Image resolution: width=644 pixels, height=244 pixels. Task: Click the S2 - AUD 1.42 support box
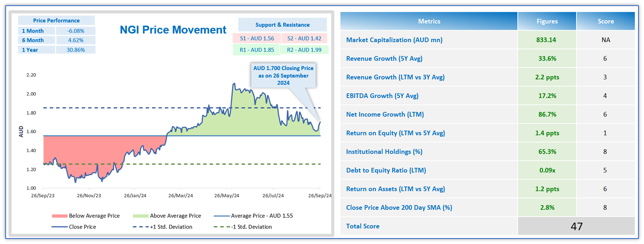coord(304,38)
